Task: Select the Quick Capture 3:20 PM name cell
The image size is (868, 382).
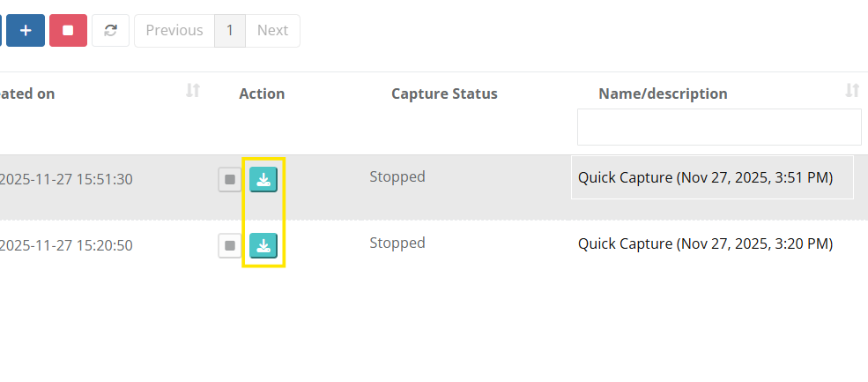Action: [x=705, y=243]
